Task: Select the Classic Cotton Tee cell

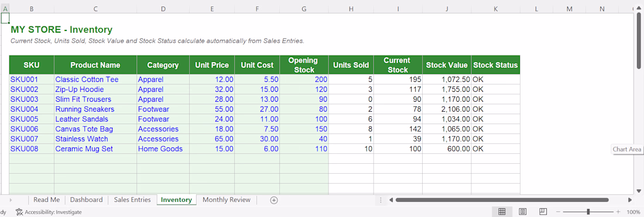Action: [95, 80]
